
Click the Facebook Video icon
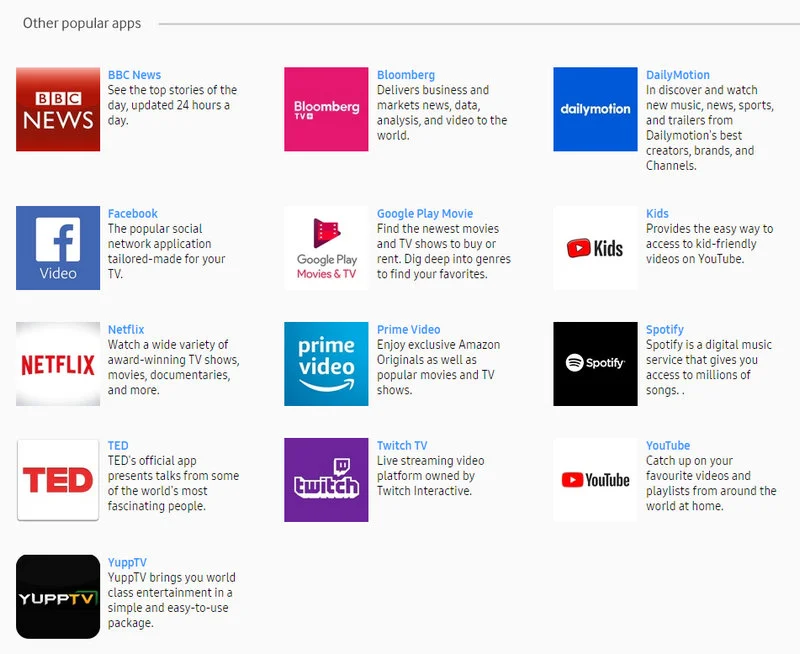coord(58,248)
